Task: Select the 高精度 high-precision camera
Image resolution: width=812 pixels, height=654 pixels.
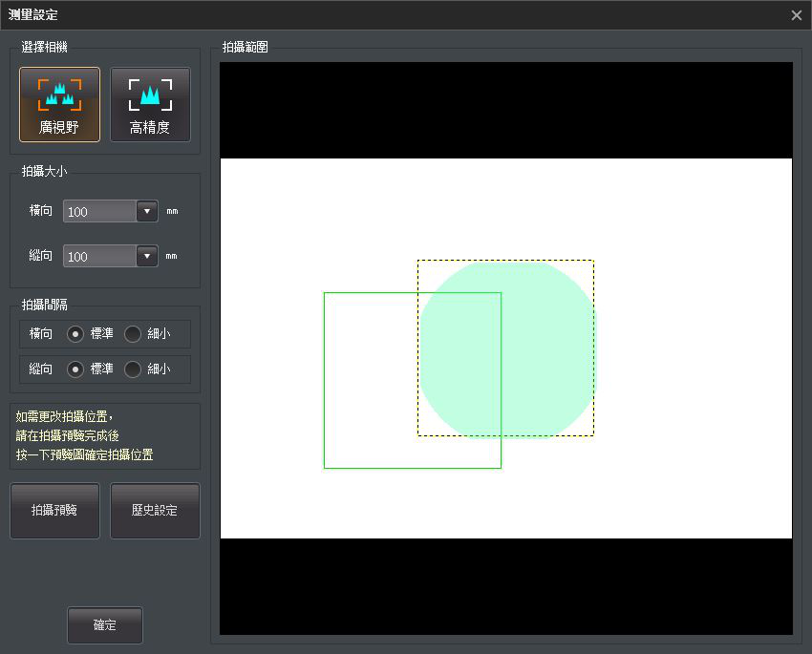Action: [150, 104]
